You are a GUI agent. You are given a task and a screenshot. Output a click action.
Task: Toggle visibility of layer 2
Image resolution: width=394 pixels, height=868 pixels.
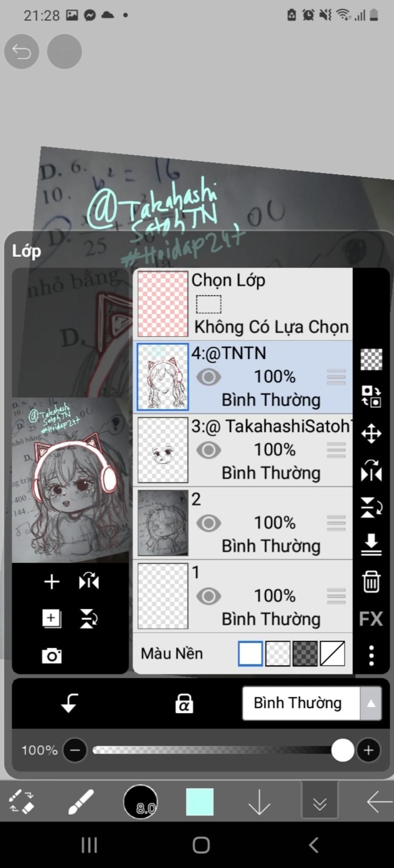209,523
